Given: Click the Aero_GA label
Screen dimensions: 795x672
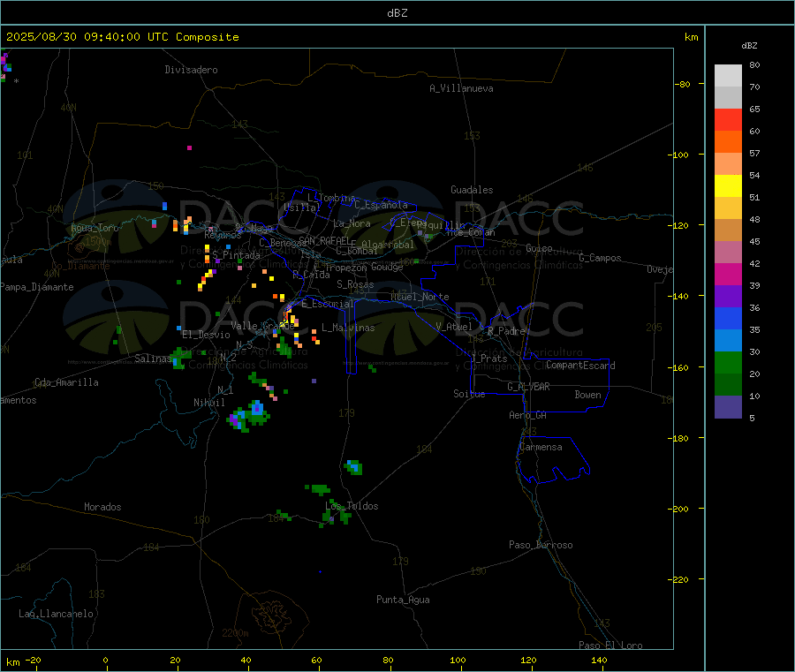Looking at the screenshot, I should tap(528, 415).
